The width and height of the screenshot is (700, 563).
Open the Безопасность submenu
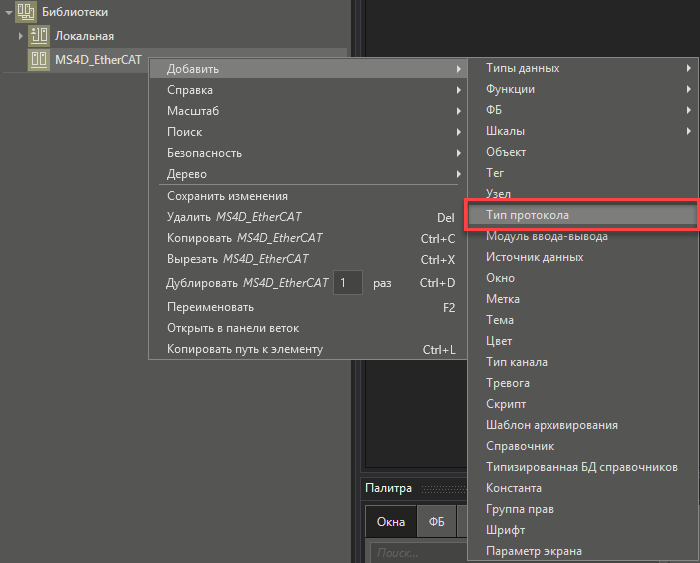pos(308,153)
